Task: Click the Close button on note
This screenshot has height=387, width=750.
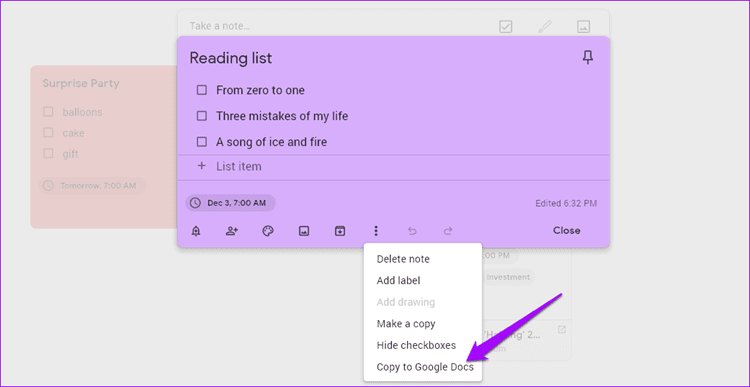Action: tap(566, 231)
